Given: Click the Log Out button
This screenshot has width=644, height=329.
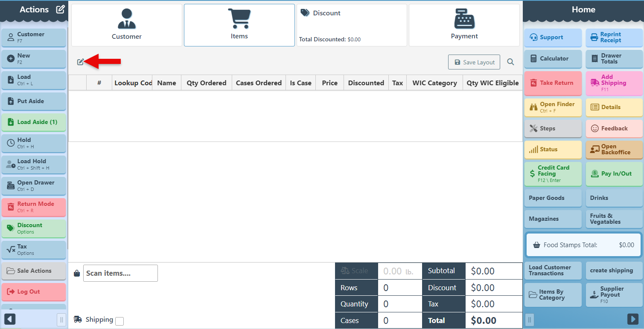Looking at the screenshot, I should [x=34, y=292].
